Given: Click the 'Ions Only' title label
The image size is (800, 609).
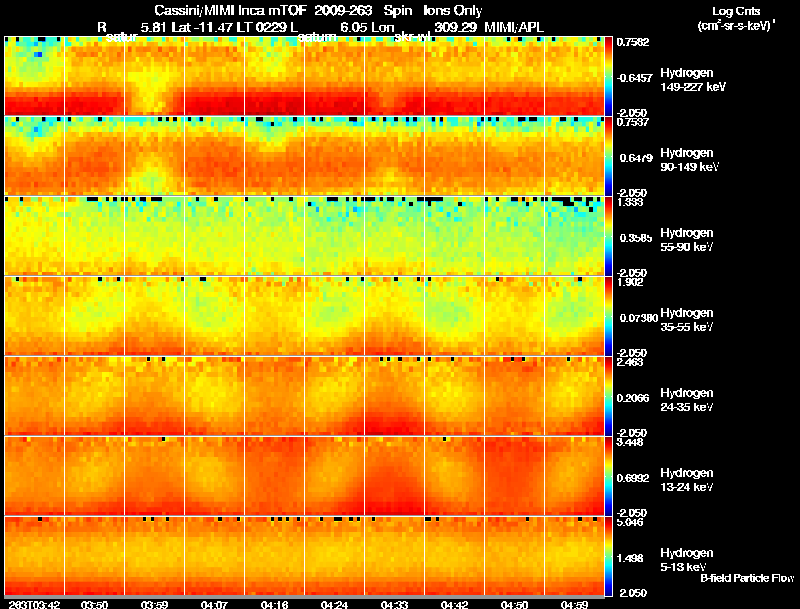Looking at the screenshot, I should tap(453, 11).
